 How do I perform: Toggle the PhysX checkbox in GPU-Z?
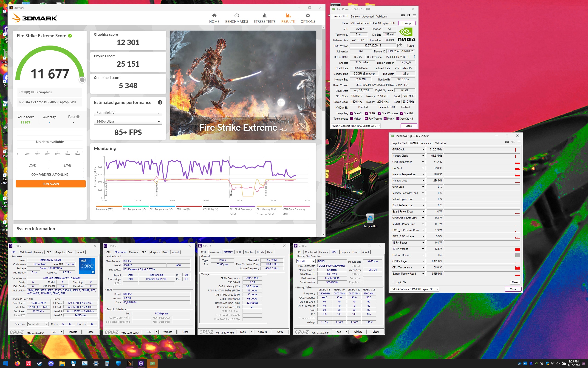tap(385, 119)
